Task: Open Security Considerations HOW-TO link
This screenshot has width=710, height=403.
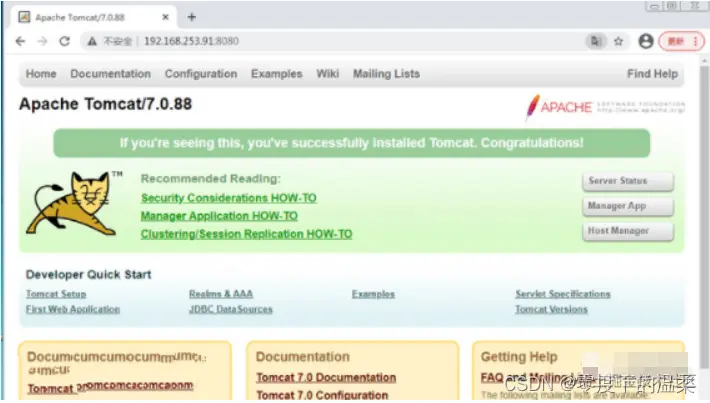Action: (x=229, y=198)
